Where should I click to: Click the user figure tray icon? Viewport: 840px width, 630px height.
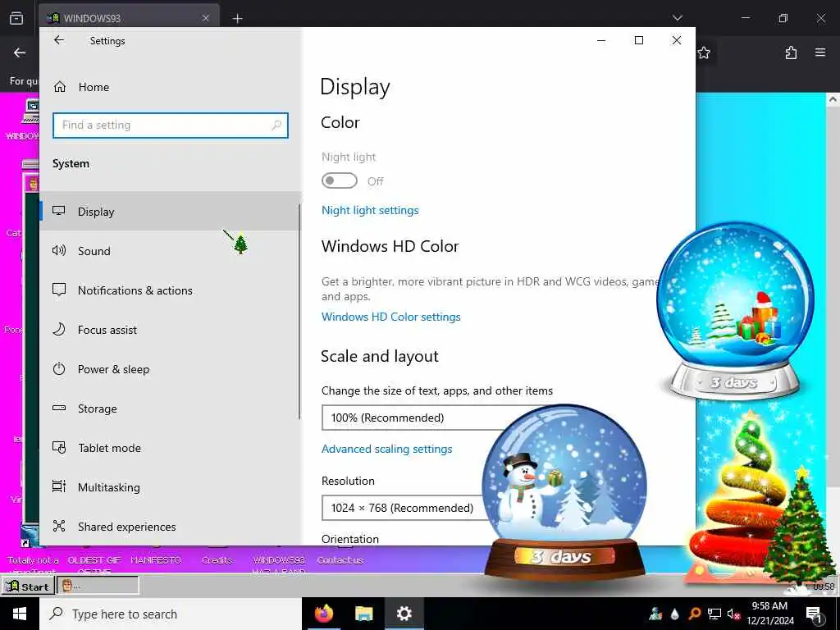pos(655,614)
